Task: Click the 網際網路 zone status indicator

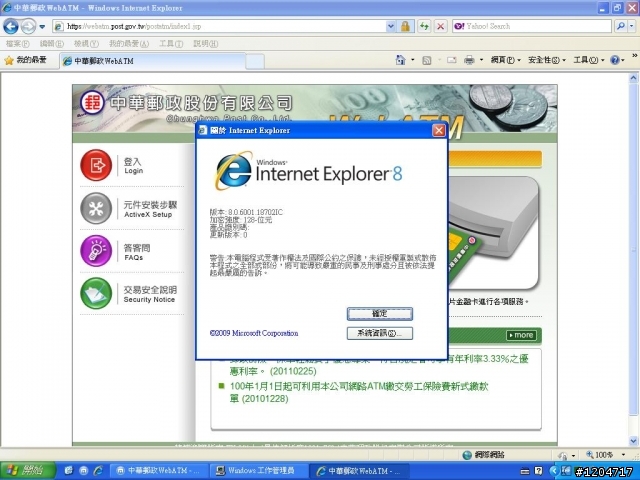Action: pyautogui.click(x=484, y=454)
